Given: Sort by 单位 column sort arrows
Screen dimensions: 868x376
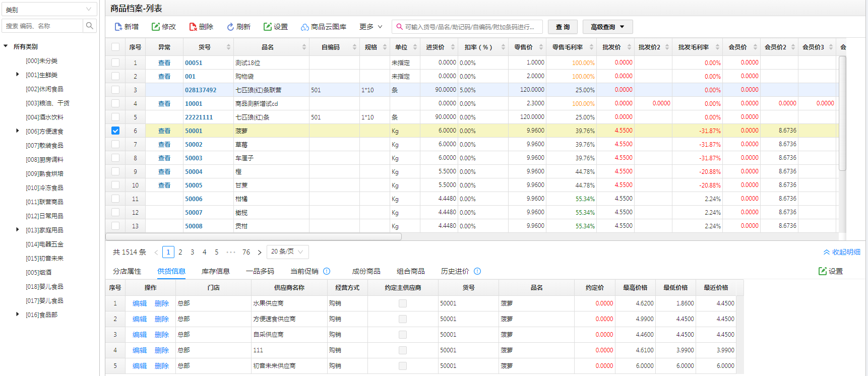Looking at the screenshot, I should pyautogui.click(x=415, y=47).
